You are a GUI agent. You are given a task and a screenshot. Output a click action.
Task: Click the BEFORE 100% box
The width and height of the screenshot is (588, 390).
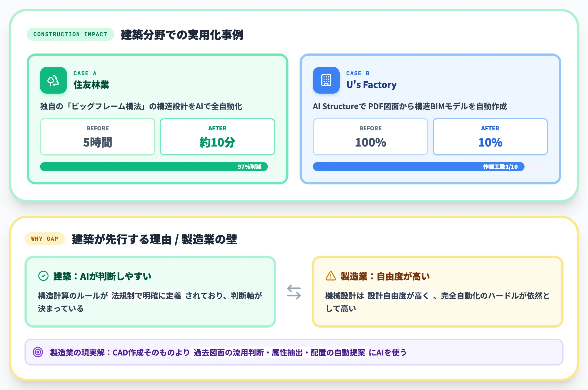coord(371,137)
